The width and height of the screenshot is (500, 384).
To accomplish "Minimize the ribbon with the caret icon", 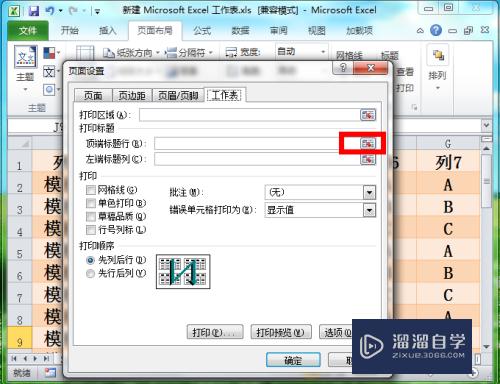I will pos(420,31).
